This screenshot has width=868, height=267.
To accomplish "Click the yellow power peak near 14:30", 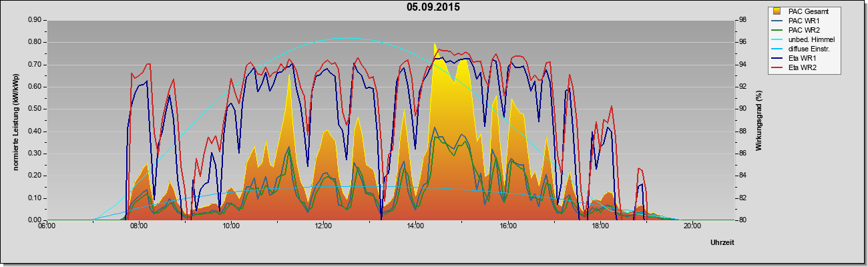I will tap(435, 45).
